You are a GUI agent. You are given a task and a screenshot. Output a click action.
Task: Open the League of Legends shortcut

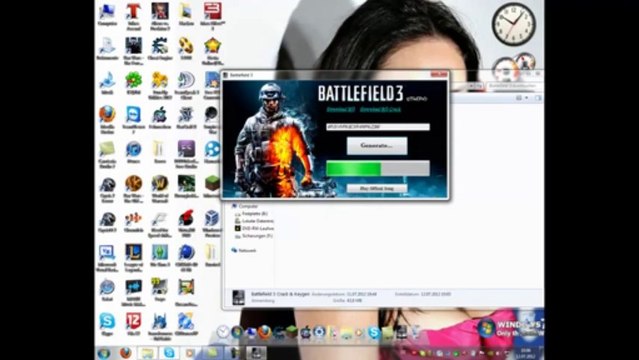(x=133, y=258)
